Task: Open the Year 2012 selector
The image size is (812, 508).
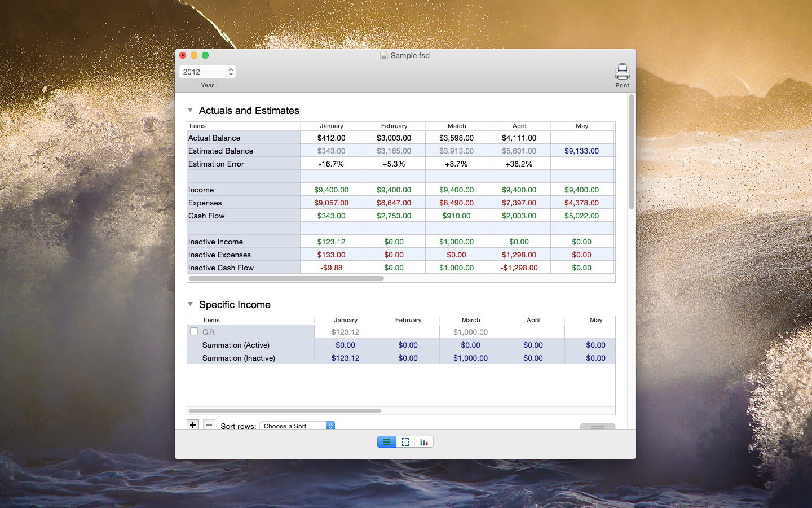Action: pyautogui.click(x=208, y=72)
